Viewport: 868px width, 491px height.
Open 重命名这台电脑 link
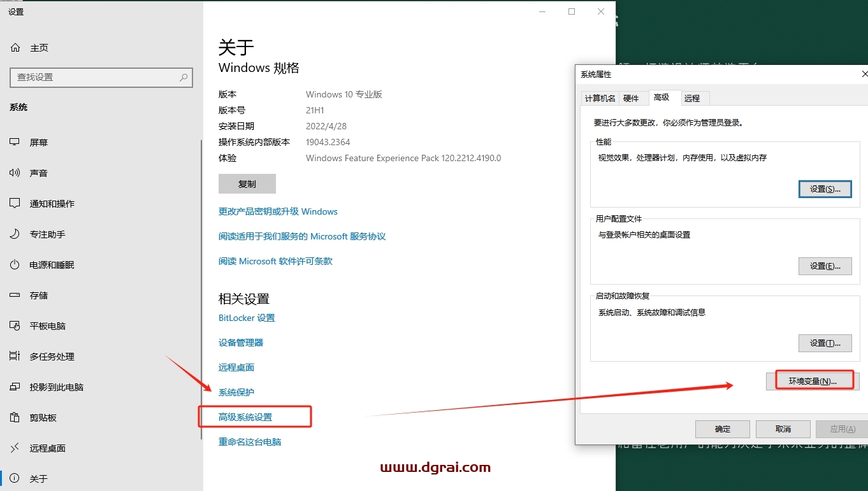(250, 442)
